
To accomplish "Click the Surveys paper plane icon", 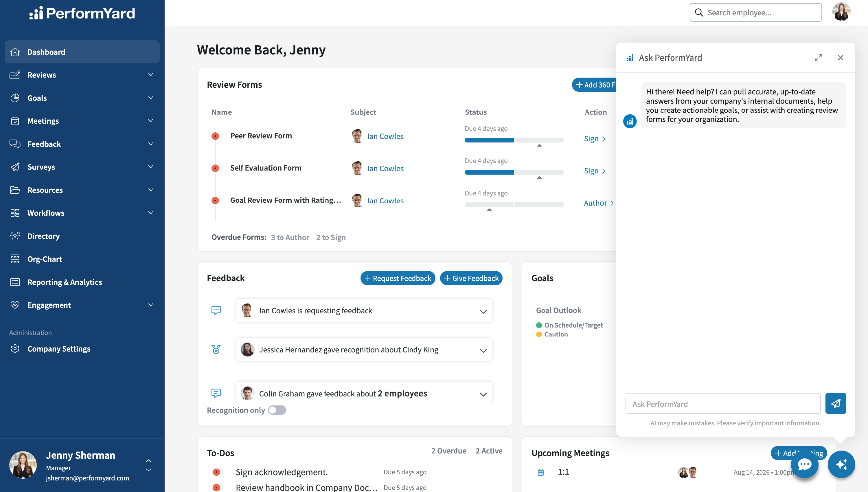I will coord(15,167).
